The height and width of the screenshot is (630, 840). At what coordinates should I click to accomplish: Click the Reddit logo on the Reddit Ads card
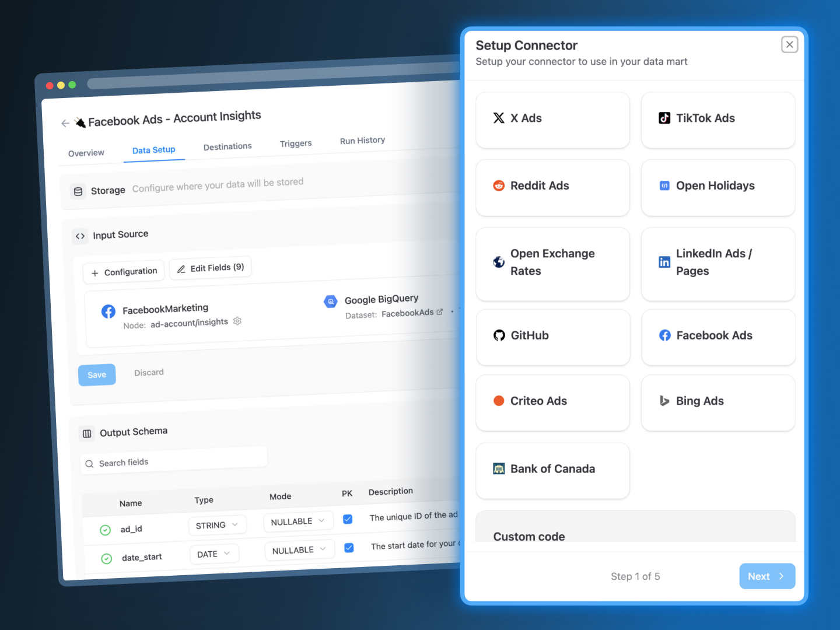(499, 185)
